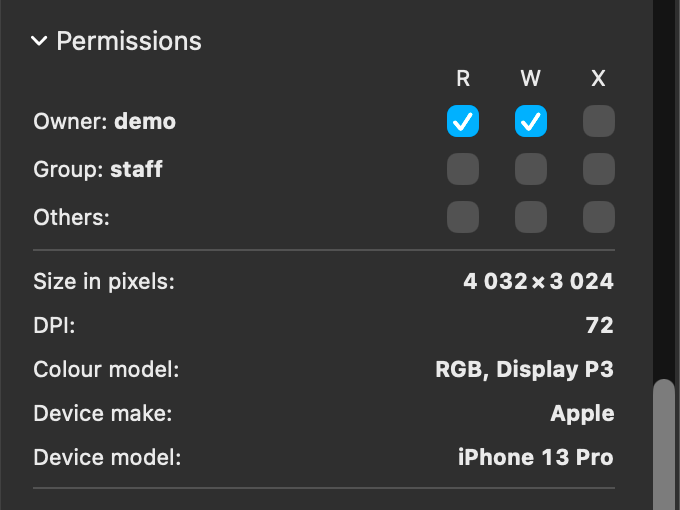Click the Owner: demo label
680x510 pixels.
coord(104,122)
